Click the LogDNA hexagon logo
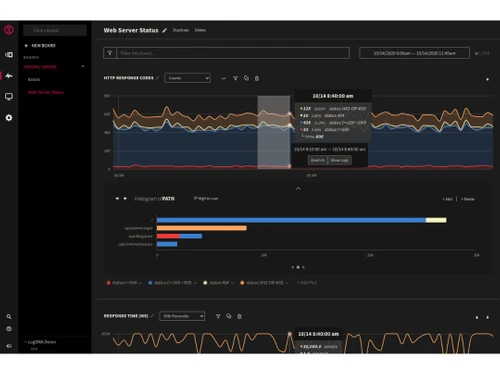Screen dimensions: 500x375 pos(9,30)
